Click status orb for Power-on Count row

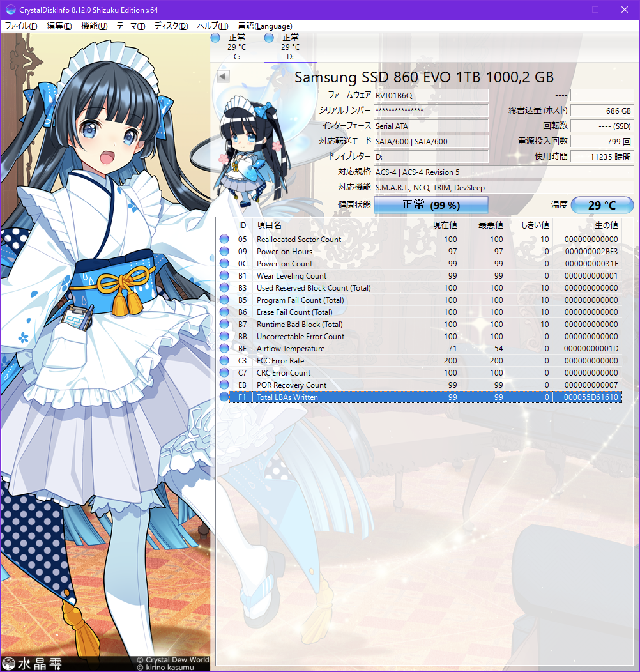(x=224, y=263)
